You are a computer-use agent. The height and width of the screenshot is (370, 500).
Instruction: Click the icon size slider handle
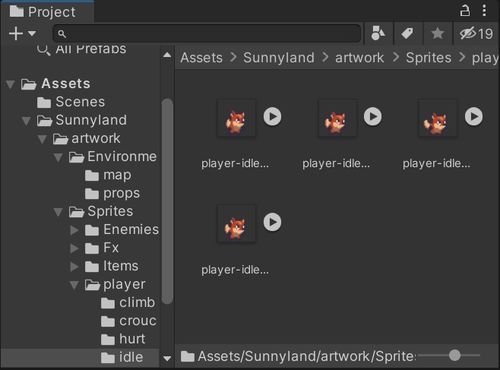(x=455, y=355)
